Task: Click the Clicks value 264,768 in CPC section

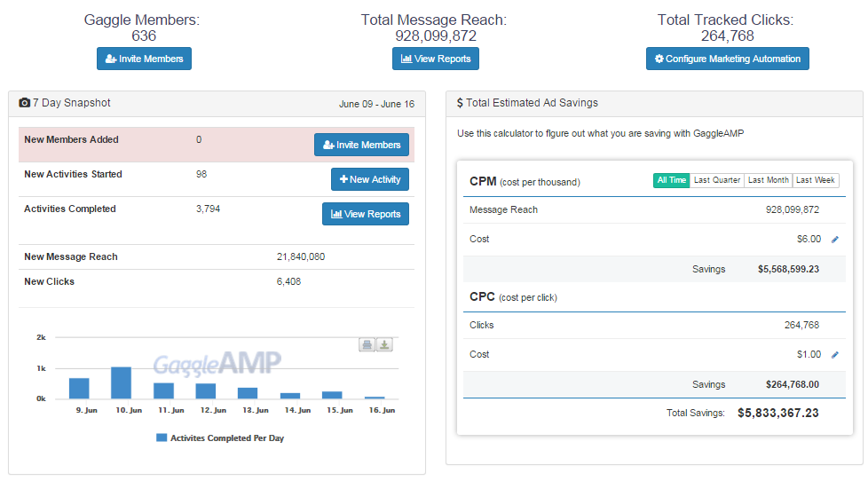Action: [801, 326]
